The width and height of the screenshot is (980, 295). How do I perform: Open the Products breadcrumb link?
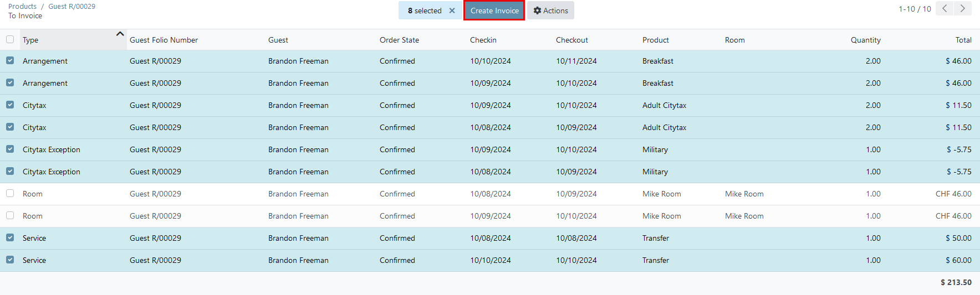pyautogui.click(x=22, y=6)
